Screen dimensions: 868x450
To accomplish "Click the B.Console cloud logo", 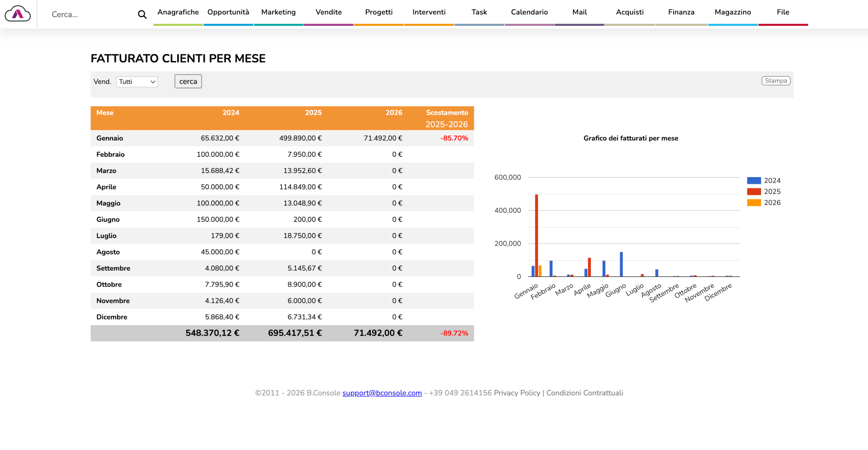I will (x=18, y=14).
